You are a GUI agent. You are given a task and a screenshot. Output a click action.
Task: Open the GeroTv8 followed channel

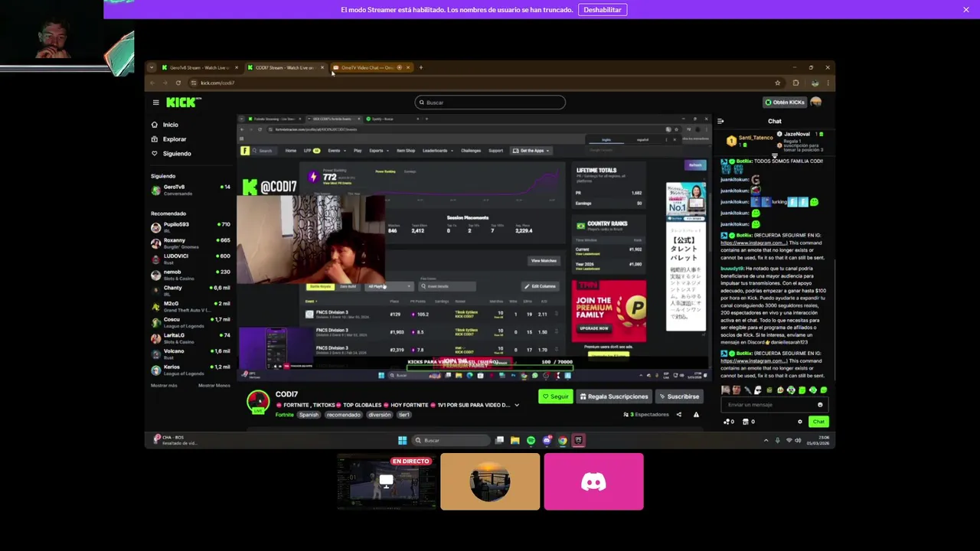pos(191,190)
